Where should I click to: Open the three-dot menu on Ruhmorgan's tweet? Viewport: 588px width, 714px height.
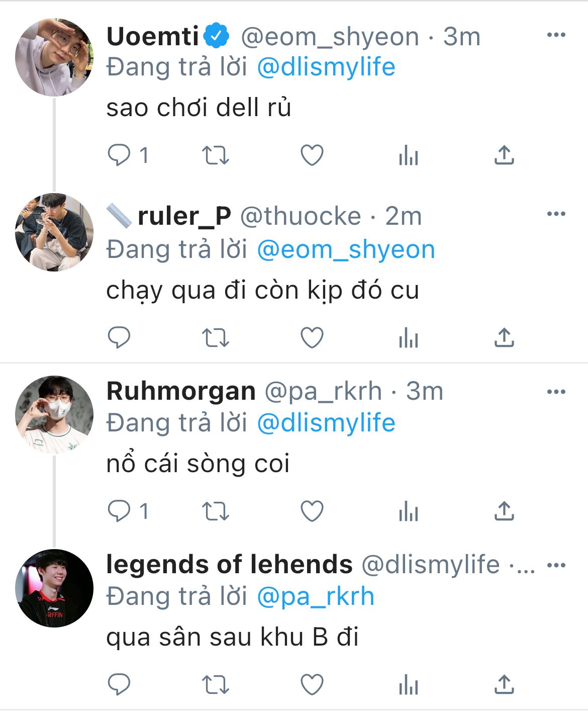click(x=556, y=392)
